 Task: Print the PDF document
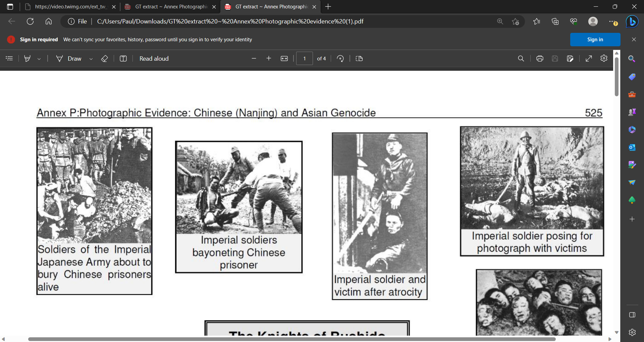pos(540,58)
